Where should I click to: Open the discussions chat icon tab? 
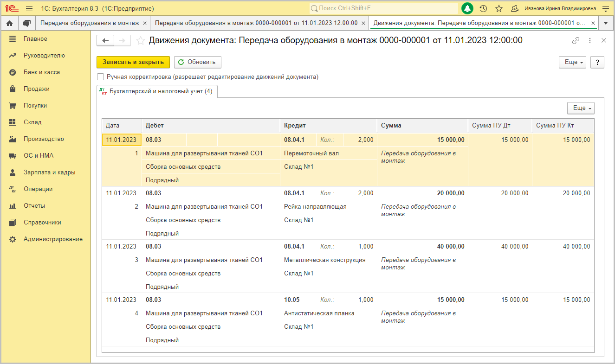click(27, 23)
